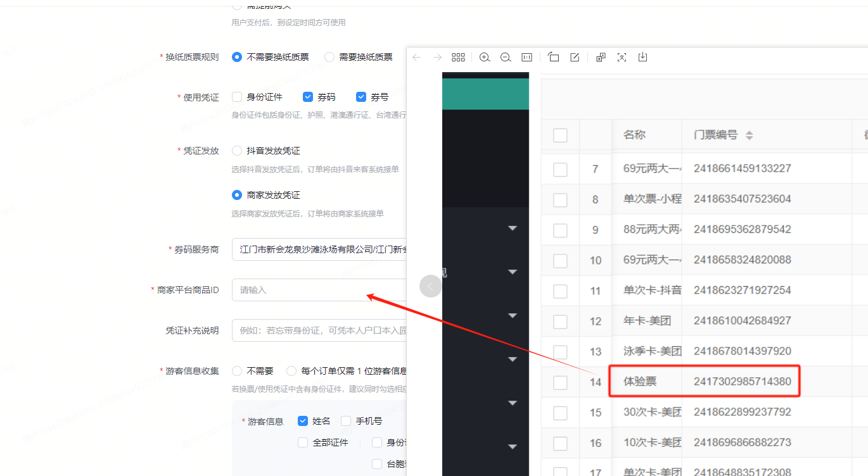
Task: Click the translate icon in the toolbar
Action: [x=601, y=57]
